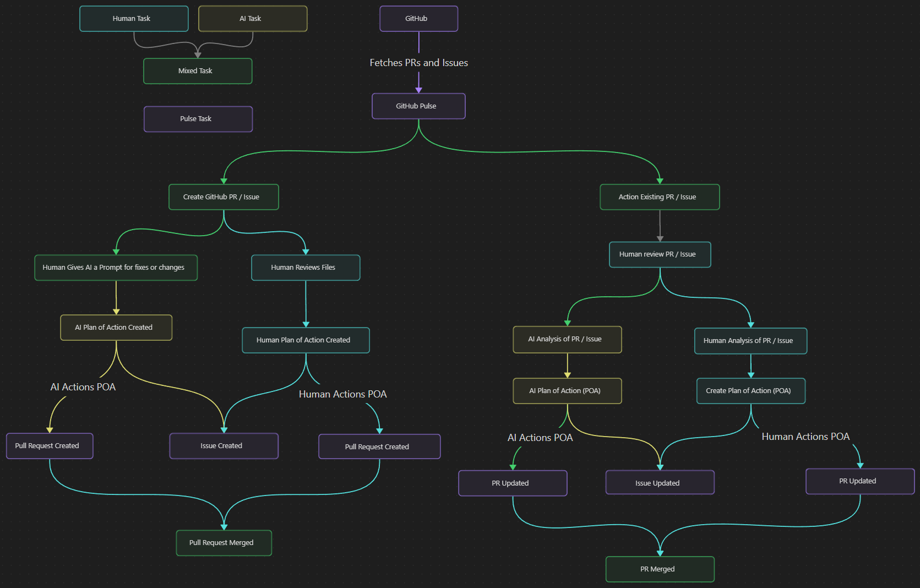920x588 pixels.
Task: Click 'Human Actions POA' label under Create Plan (POA)
Action: click(805, 437)
